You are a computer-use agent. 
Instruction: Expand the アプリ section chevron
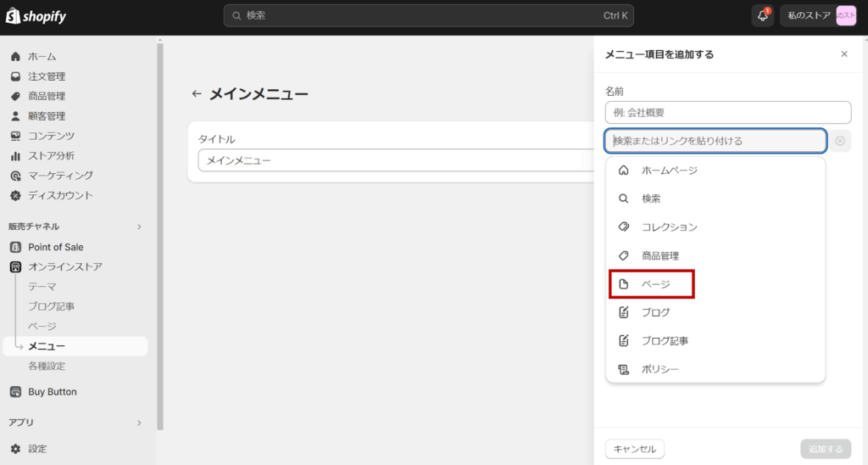click(x=139, y=423)
